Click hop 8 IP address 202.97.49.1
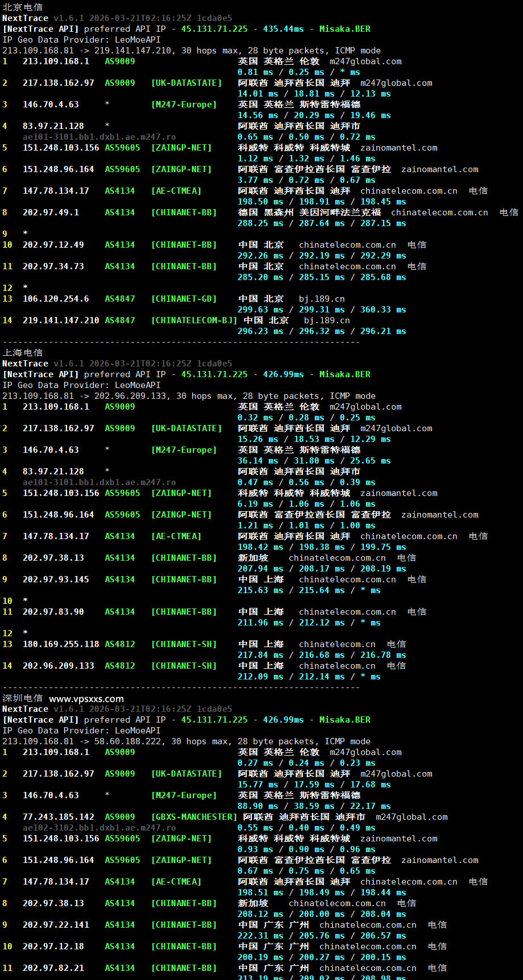The image size is (523, 980). (x=51, y=212)
